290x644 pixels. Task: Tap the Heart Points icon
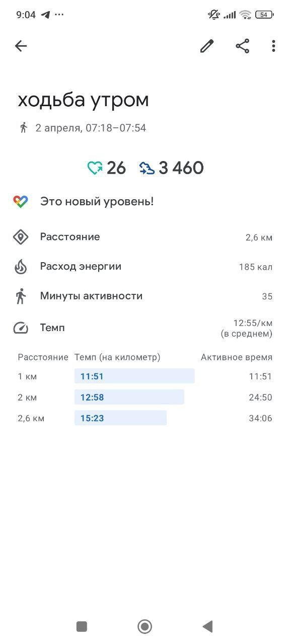[95, 168]
